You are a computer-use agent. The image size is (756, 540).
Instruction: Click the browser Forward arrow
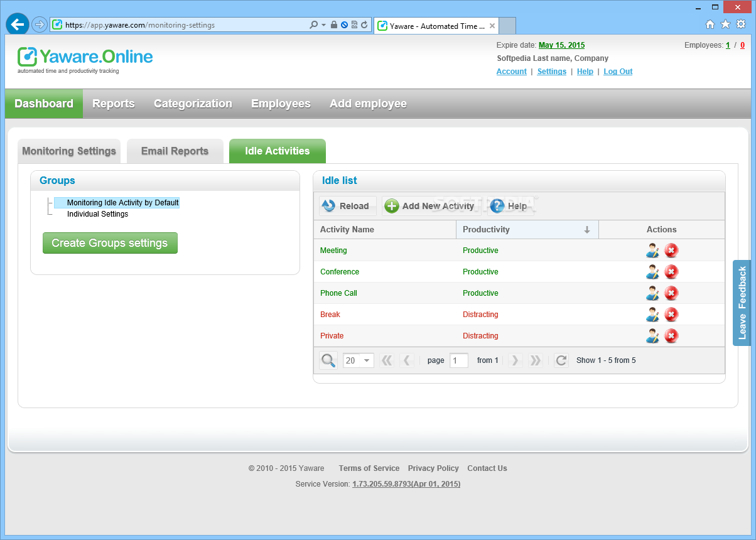pyautogui.click(x=40, y=24)
